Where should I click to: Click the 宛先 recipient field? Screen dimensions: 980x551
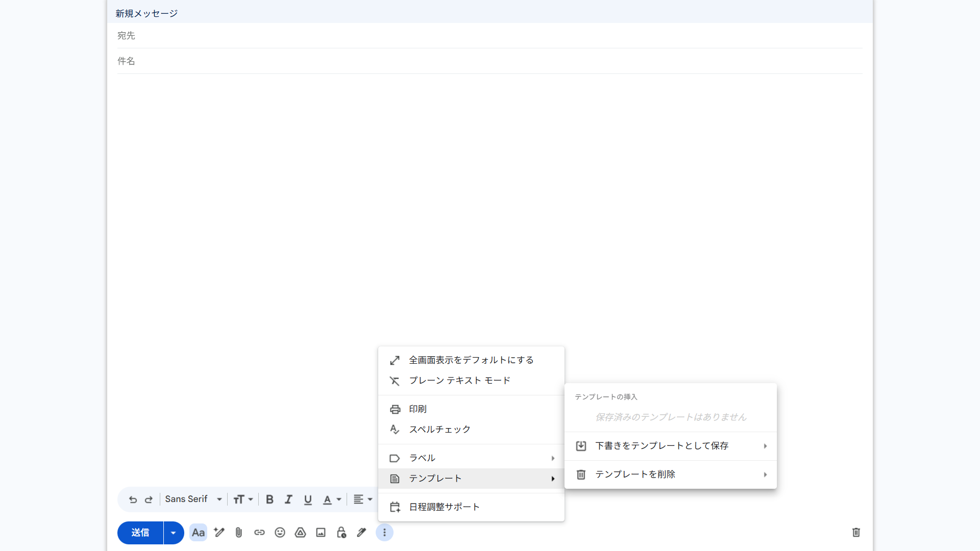[490, 36]
